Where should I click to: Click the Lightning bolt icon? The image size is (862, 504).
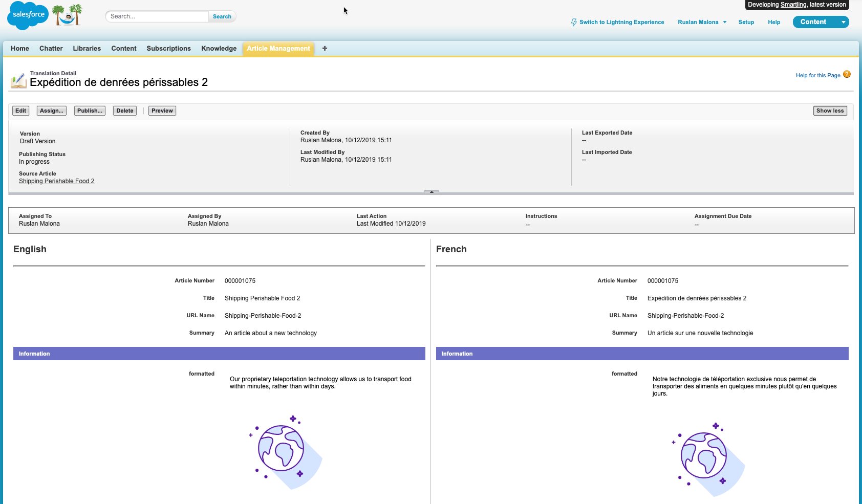pos(574,23)
